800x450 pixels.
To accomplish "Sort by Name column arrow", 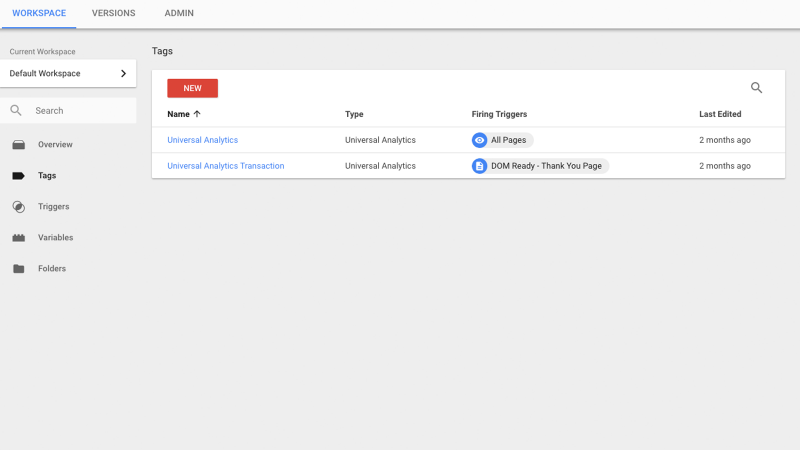I will (x=197, y=114).
